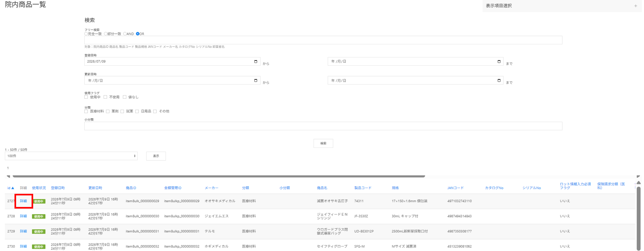Click maker cell オオサキメディカル
Viewport: 644px width, 251px height.
point(220,201)
